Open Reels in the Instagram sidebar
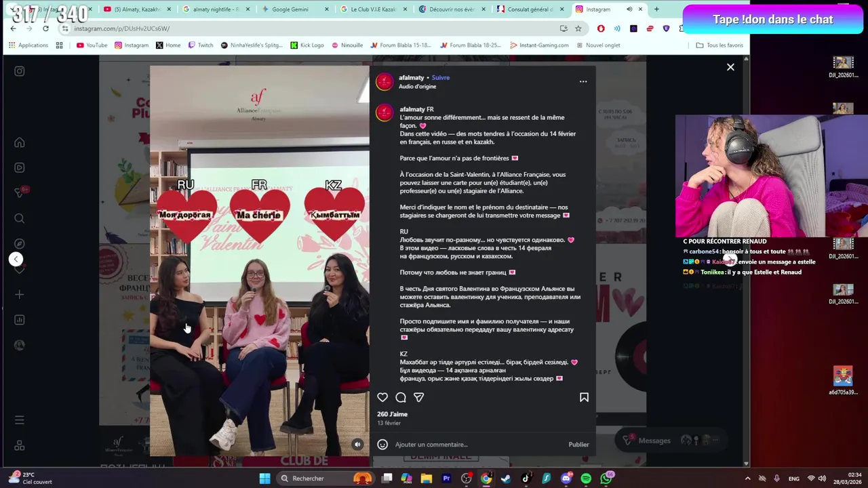This screenshot has width=868, height=488. point(20,167)
